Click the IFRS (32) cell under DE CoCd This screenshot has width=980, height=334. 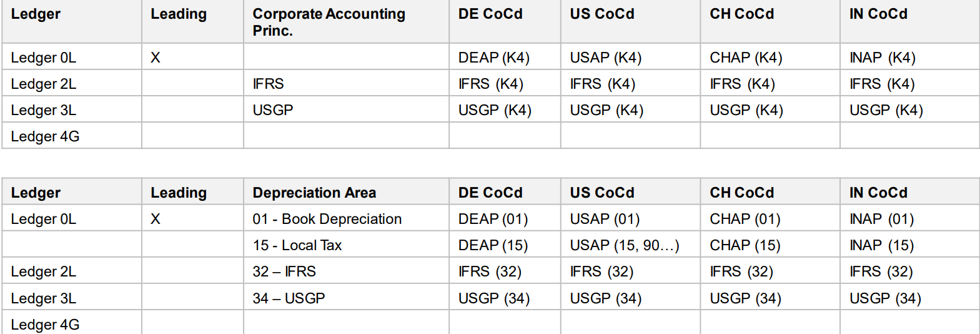click(490, 271)
